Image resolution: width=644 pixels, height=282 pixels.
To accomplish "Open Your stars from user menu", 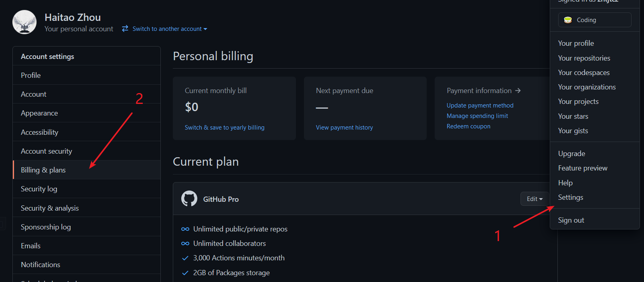I will [x=595, y=116].
